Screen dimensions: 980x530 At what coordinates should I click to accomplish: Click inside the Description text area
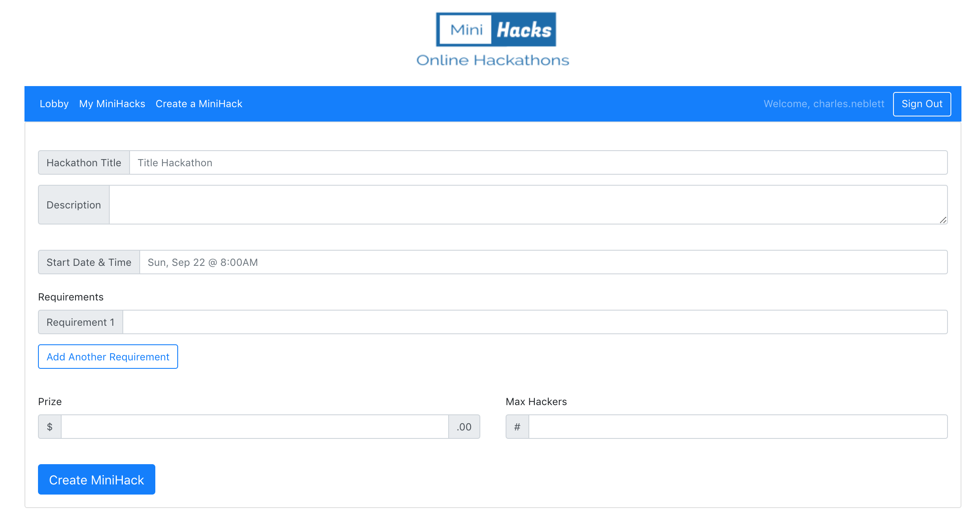point(528,205)
